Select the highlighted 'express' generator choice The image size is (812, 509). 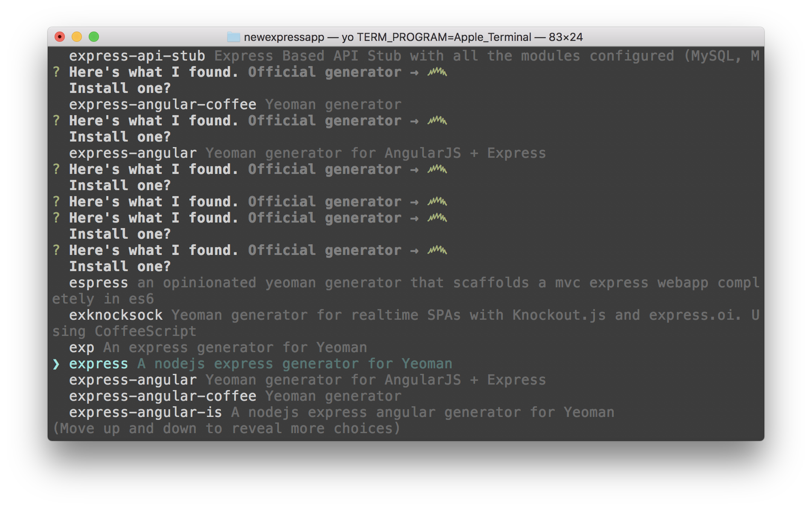(x=261, y=364)
